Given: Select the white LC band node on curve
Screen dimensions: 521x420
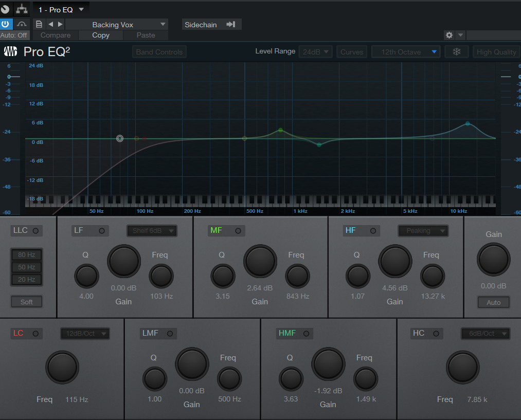Looking at the screenshot, I should [120, 138].
